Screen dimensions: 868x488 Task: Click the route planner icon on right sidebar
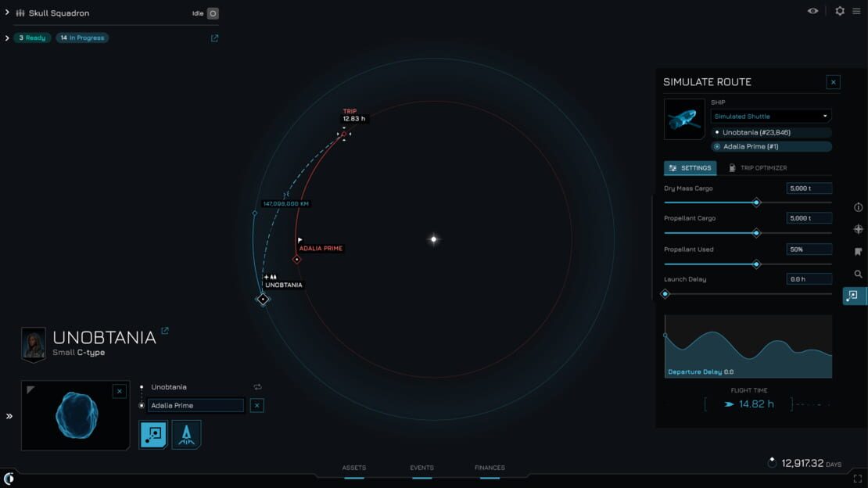[x=852, y=296]
